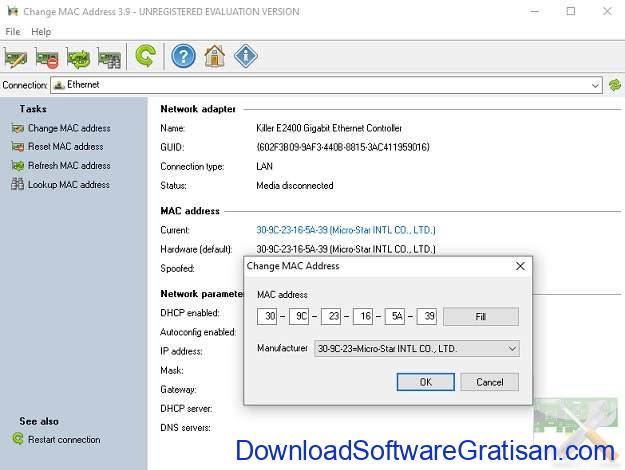Click the green Restart connection toolbar icon
The height and width of the screenshot is (470, 625).
click(x=145, y=56)
